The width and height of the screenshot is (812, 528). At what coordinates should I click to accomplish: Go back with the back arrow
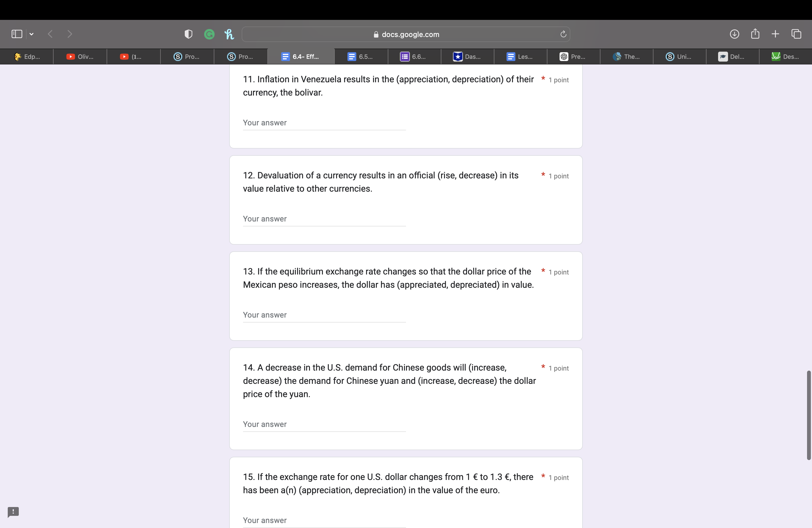(51, 34)
